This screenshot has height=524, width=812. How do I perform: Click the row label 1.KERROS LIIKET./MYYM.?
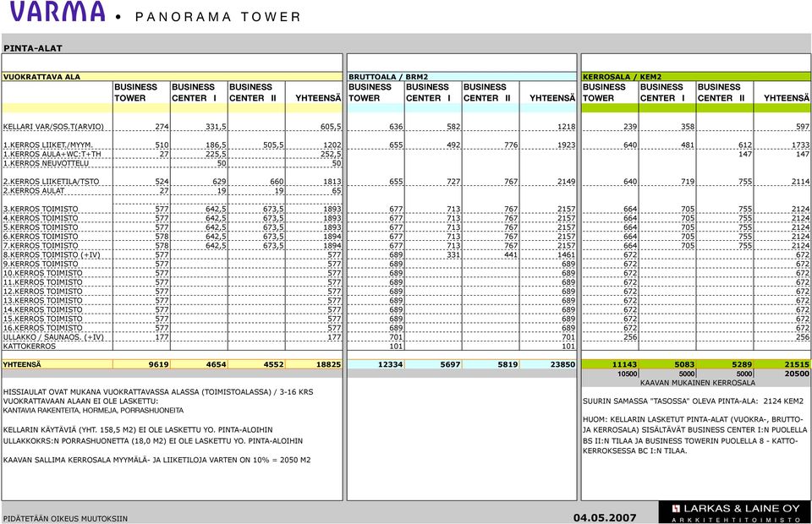(x=47, y=145)
